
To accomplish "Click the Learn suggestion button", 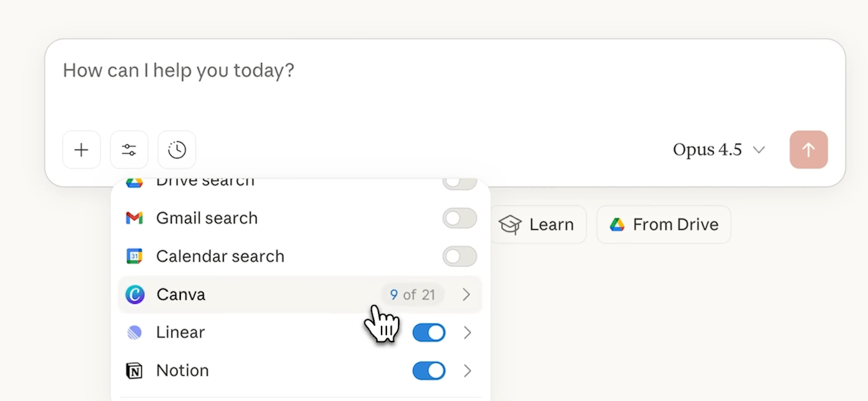I will point(536,224).
